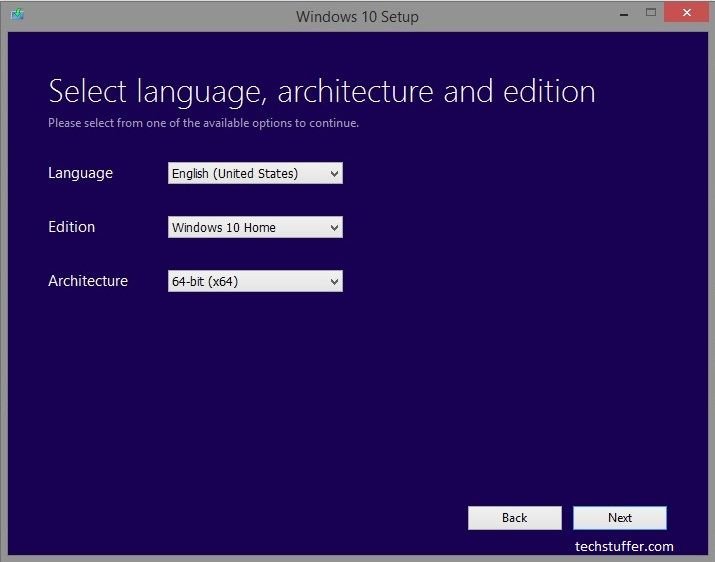Minimize the Windows 10 Setup window
Viewport: 715px width, 562px height.
point(624,13)
